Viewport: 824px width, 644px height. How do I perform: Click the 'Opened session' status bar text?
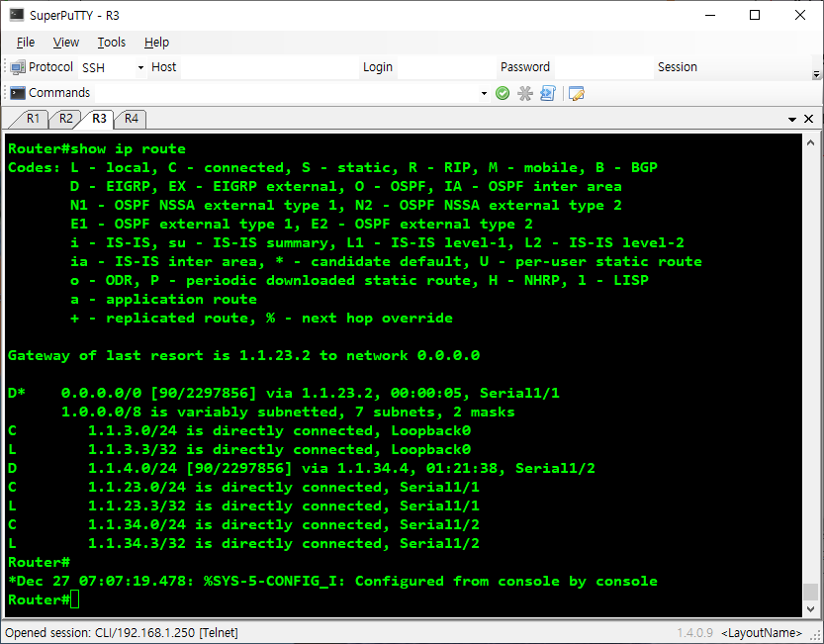(122, 632)
